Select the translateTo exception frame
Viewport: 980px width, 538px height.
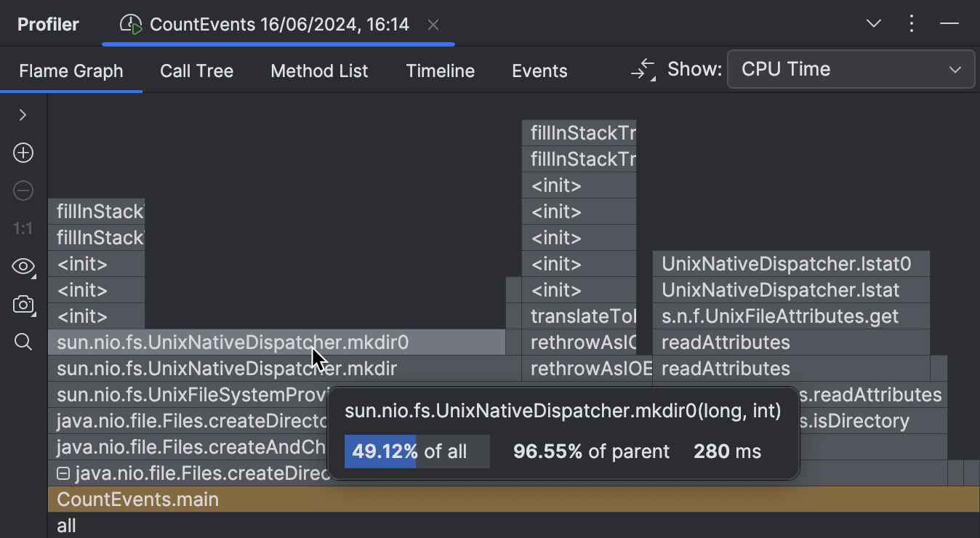click(x=579, y=316)
